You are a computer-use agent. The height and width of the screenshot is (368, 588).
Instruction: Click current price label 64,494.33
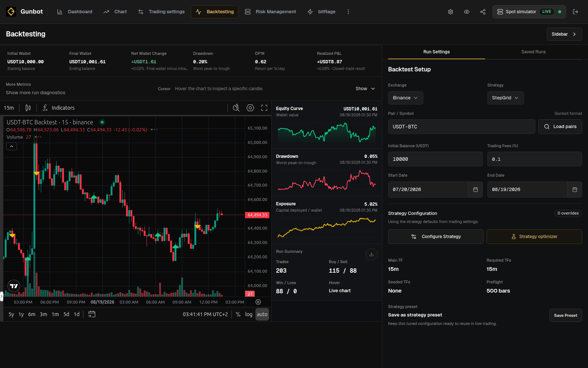[x=257, y=215]
